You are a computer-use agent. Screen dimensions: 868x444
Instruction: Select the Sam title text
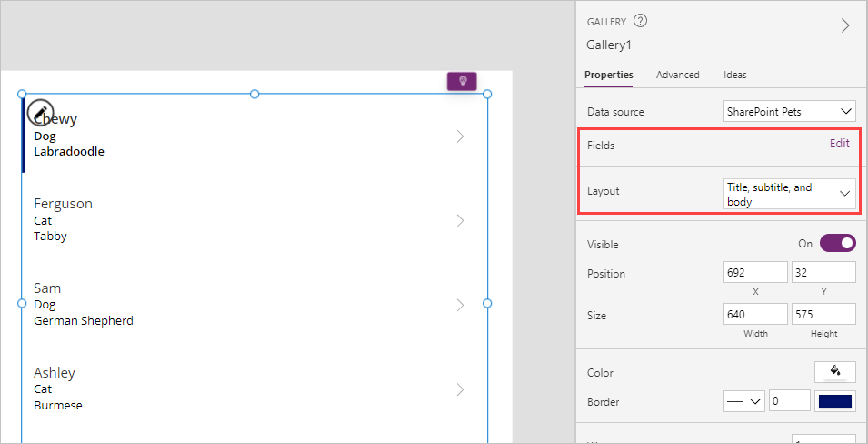coord(47,288)
